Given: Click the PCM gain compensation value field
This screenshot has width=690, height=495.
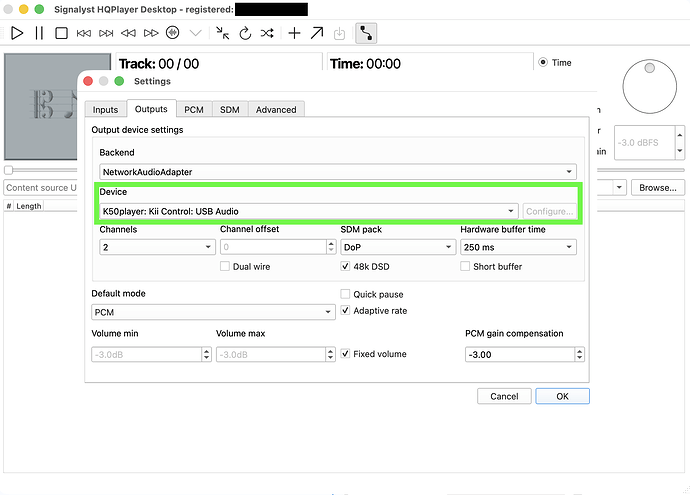Looking at the screenshot, I should [520, 354].
